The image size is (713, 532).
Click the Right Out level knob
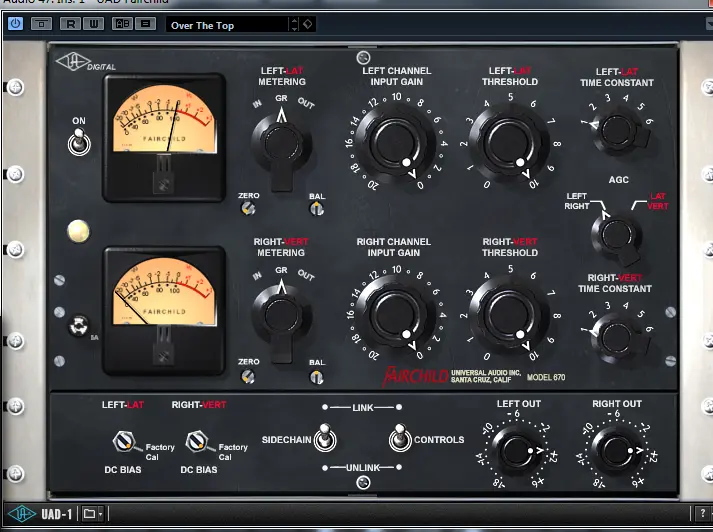(x=618, y=452)
